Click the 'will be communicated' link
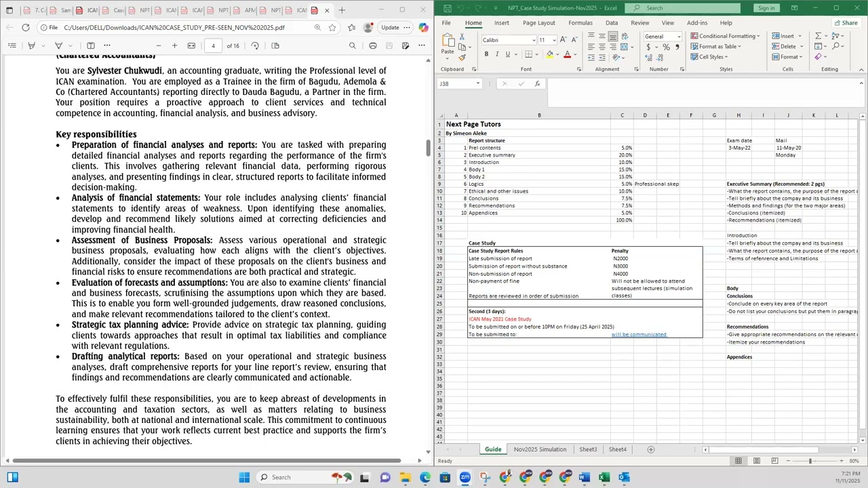Viewport: 868px width, 488px height. (x=639, y=334)
